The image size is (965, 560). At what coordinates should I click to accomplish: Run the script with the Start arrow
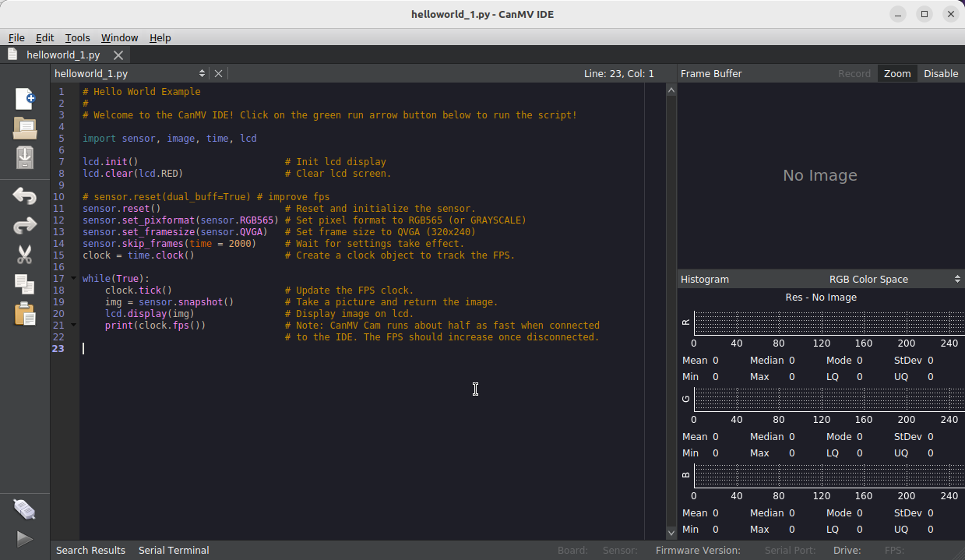(x=25, y=538)
